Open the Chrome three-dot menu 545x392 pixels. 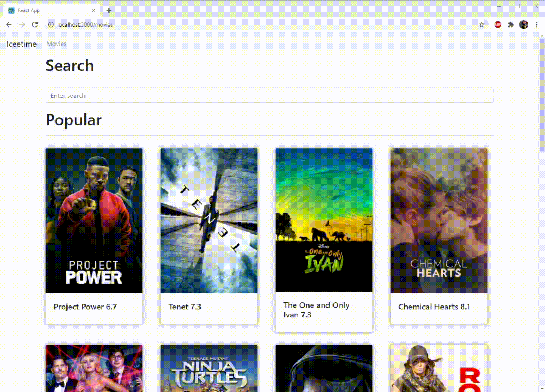point(537,24)
